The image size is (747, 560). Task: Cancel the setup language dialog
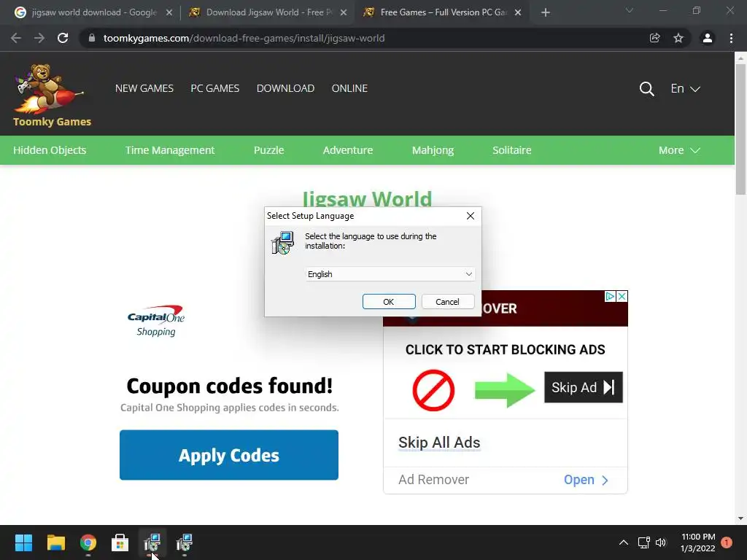point(447,301)
